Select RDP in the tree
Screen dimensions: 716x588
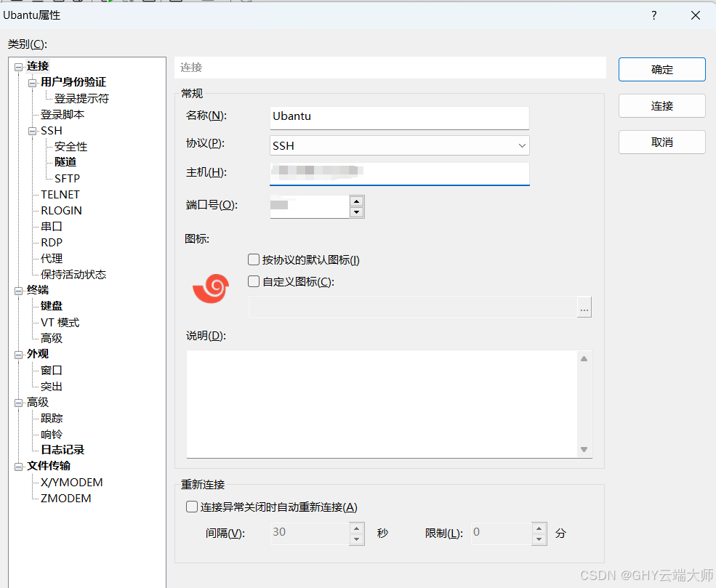point(51,243)
